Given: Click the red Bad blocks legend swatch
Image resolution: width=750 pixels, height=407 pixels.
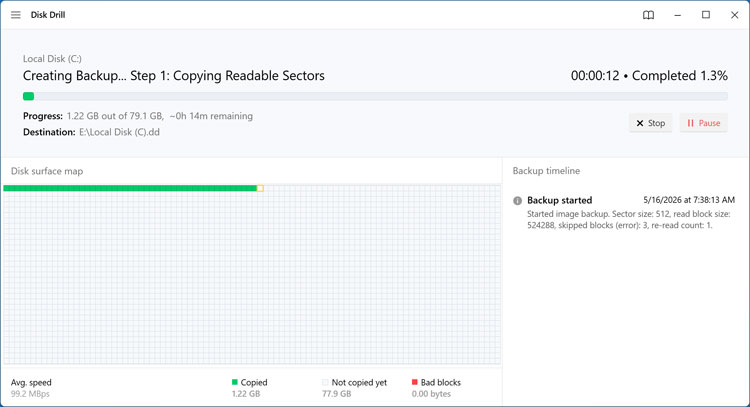Looking at the screenshot, I should tap(415, 382).
